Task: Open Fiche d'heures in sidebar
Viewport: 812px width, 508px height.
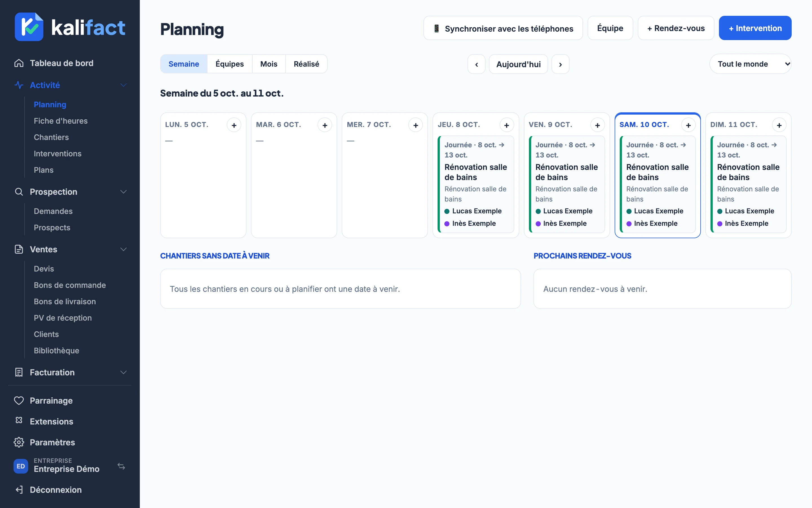Action: coord(61,121)
